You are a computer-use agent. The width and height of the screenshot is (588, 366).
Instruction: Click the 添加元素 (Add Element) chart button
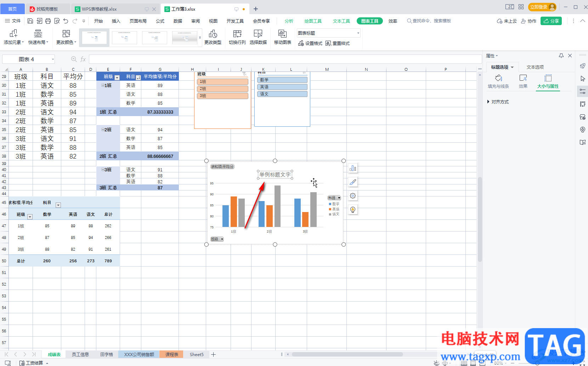13,37
